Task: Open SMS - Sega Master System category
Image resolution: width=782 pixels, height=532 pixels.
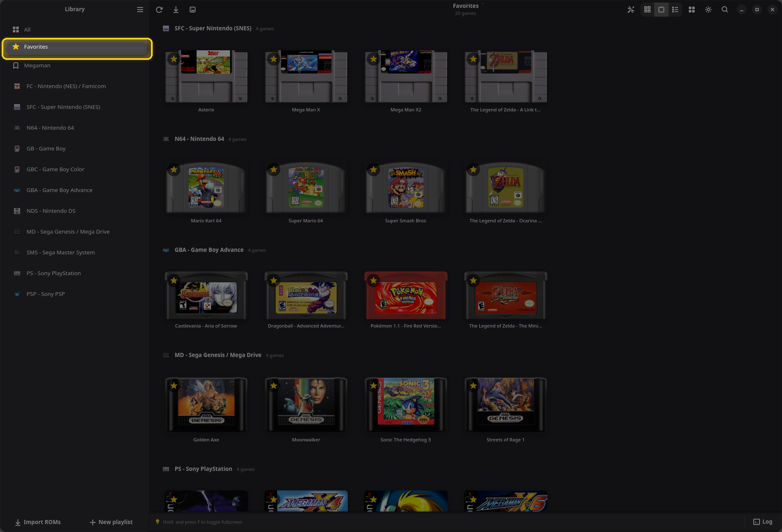Action: click(75, 252)
